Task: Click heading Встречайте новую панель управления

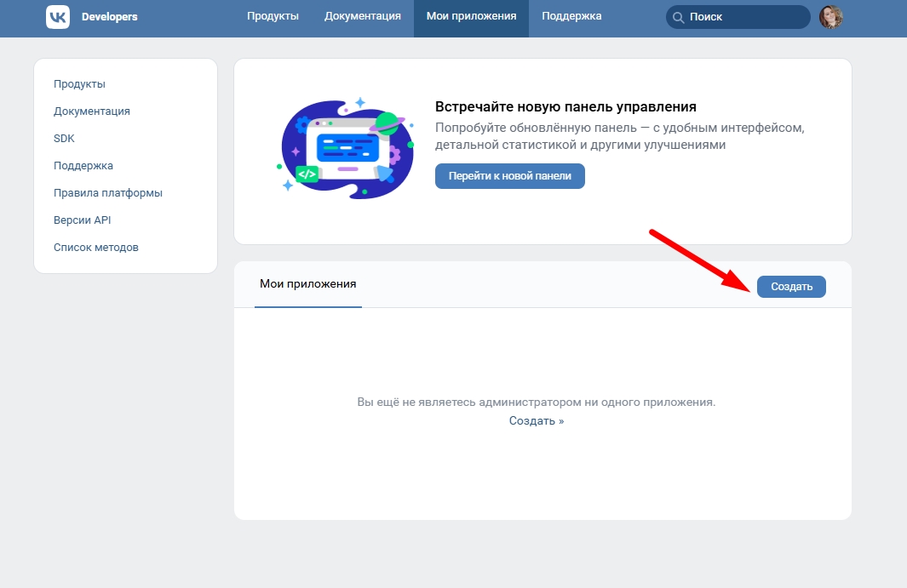Action: pyautogui.click(x=565, y=106)
